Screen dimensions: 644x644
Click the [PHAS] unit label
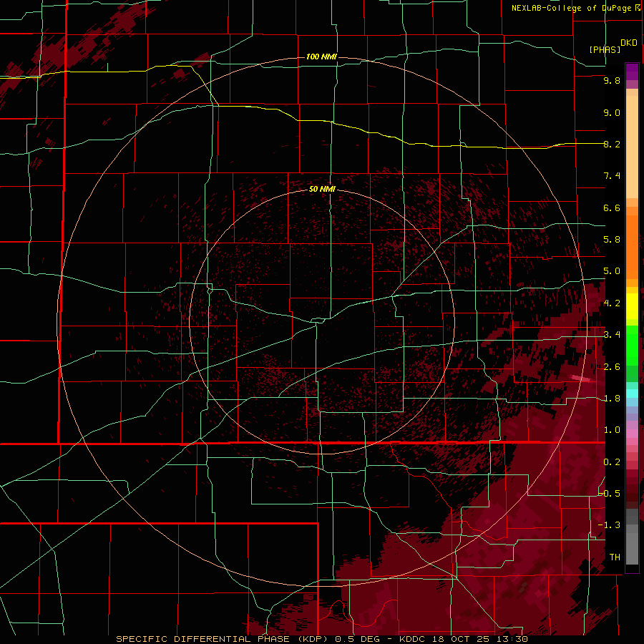605,49
